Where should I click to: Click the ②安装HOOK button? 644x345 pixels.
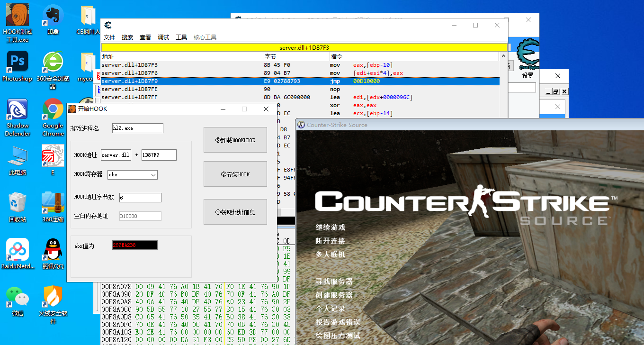tap(235, 174)
